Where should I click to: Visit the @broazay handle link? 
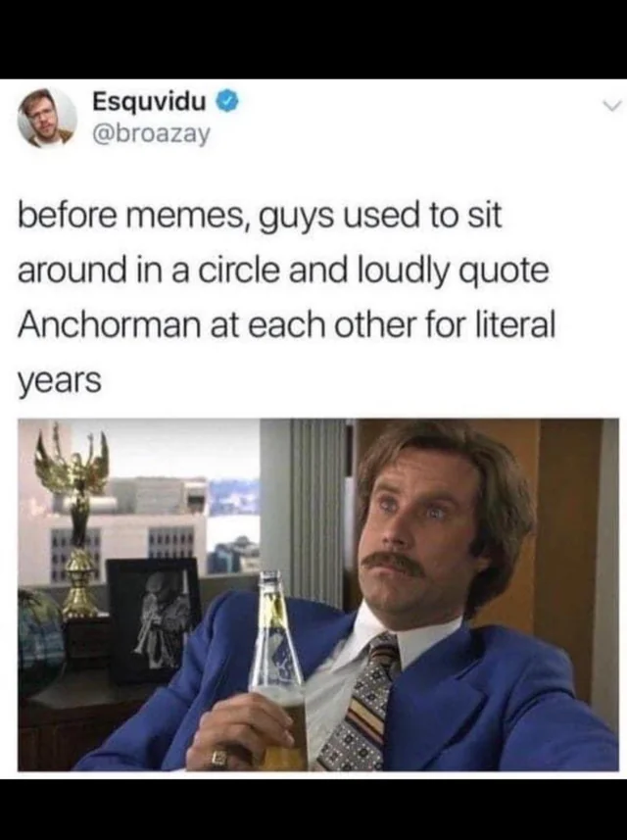[152, 134]
